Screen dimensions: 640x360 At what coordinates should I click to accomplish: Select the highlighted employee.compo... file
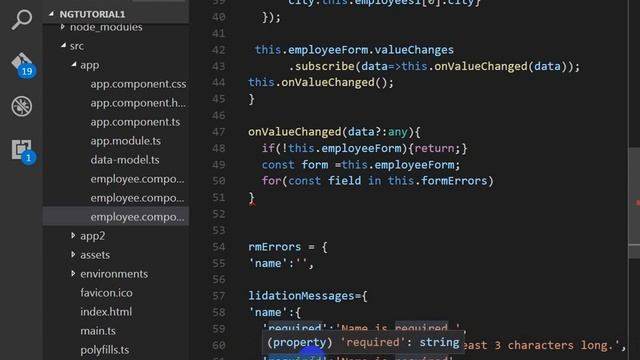coord(137,217)
